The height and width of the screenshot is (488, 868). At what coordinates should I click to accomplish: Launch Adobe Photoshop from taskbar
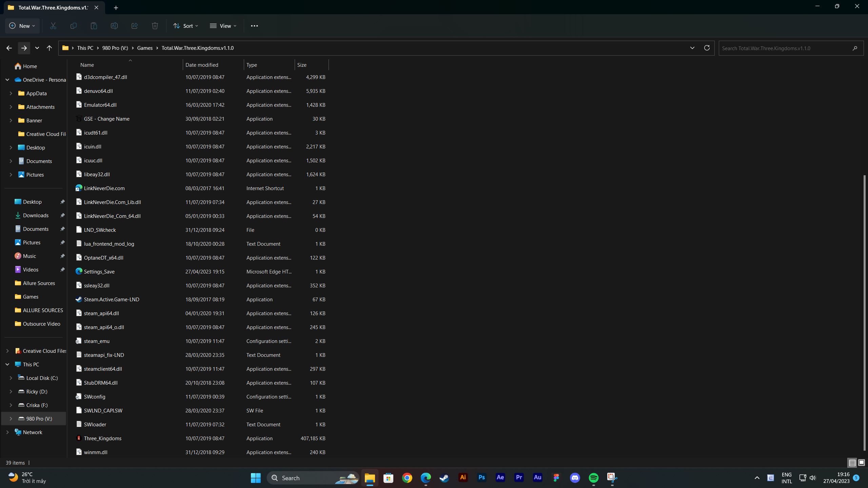pos(482,477)
